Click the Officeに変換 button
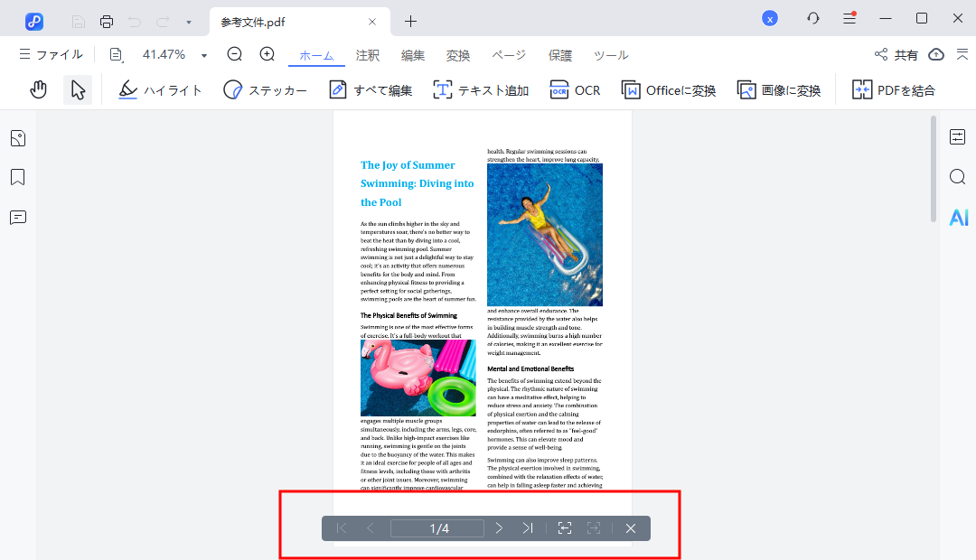Screen dimensions: 976x560 (669, 90)
